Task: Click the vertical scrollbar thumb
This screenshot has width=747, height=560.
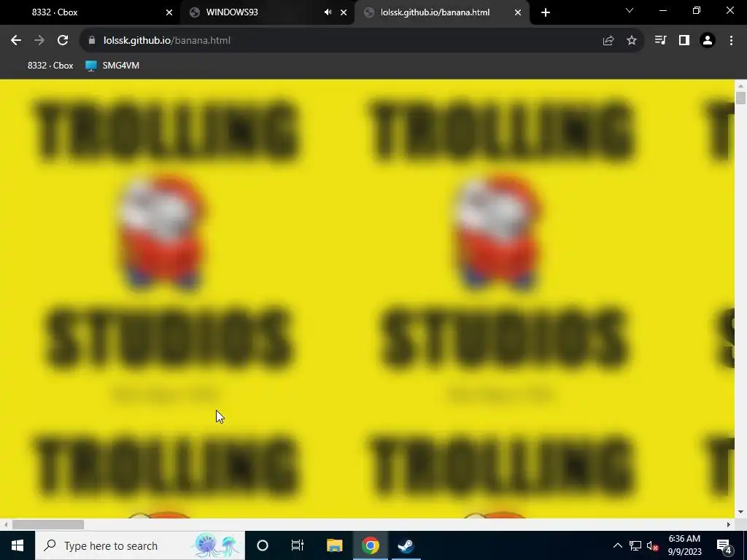Action: [740, 98]
